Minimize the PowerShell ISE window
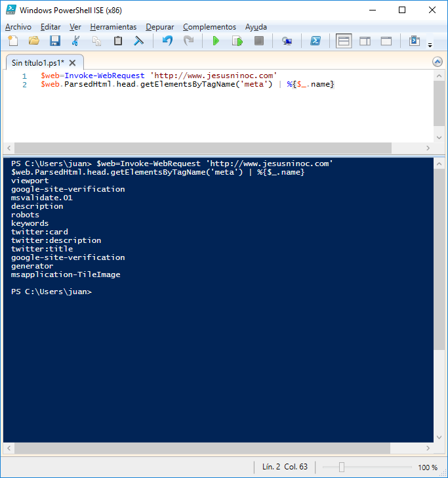The image size is (448, 478). click(x=373, y=10)
